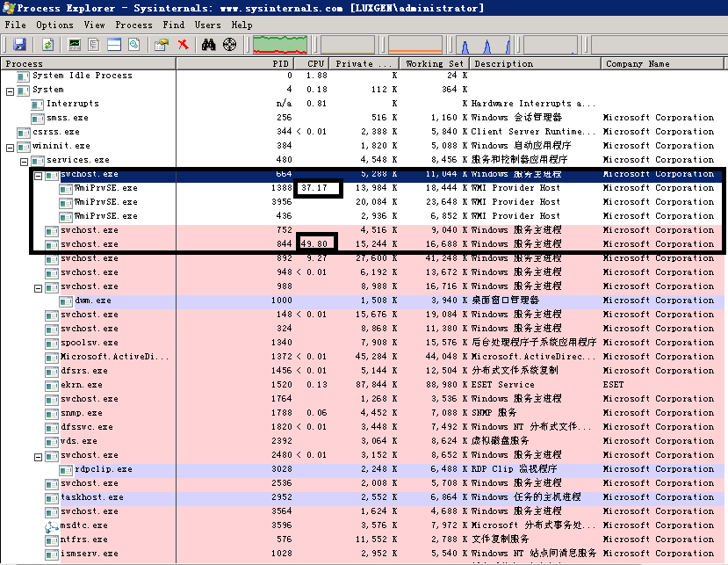Open the process Properties toolbar icon
Viewport: 728px width, 565px height.
pos(161,44)
